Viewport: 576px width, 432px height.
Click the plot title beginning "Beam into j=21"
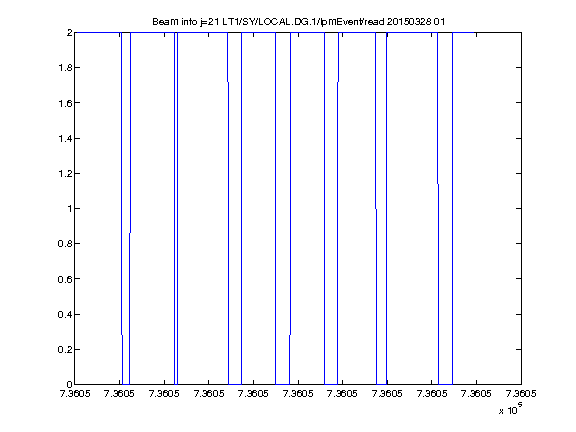click(299, 22)
